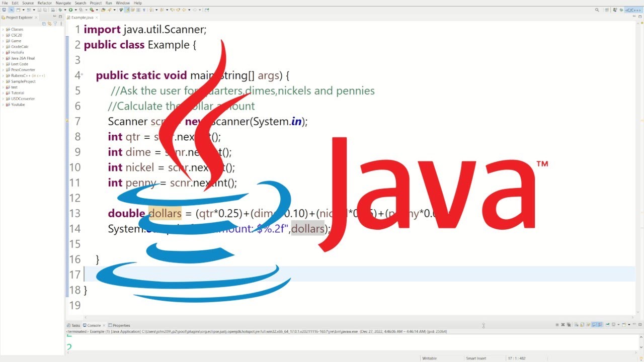Image resolution: width=644 pixels, height=362 pixels.
Task: Toggle console Scroll Lock icon
Action: [x=582, y=324]
